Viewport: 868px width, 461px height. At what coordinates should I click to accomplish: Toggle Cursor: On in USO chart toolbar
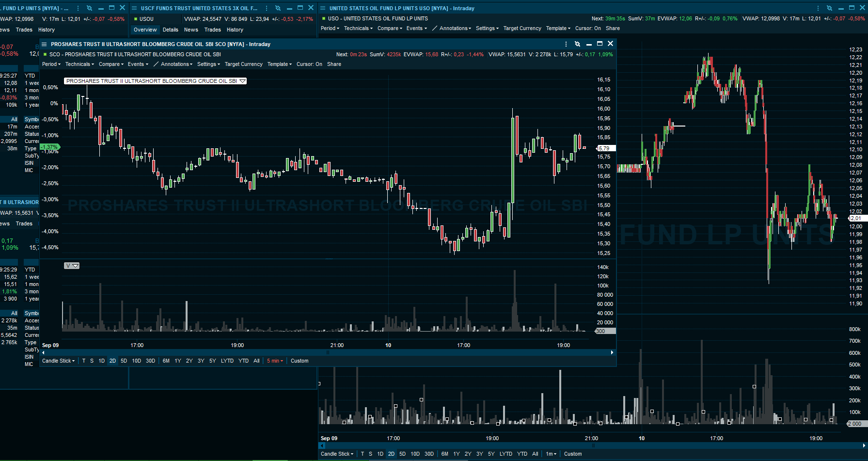[588, 28]
